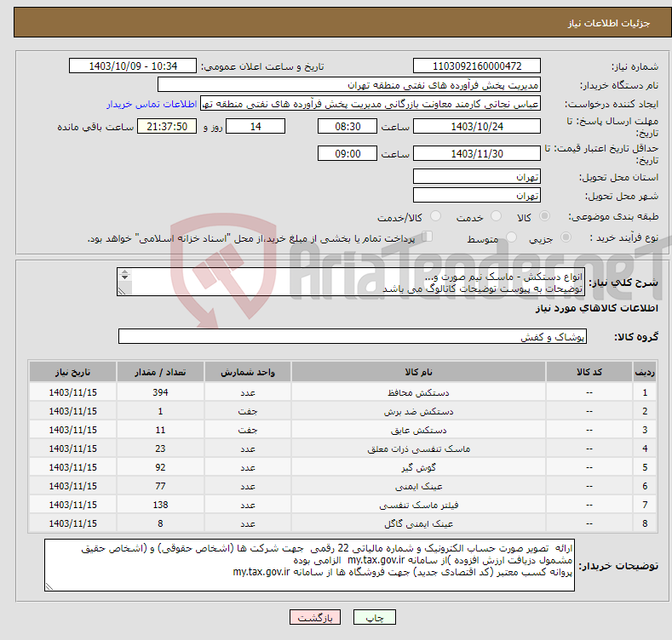Select the کالا/خدمت radio button
The width and height of the screenshot is (672, 640).
click(435, 216)
